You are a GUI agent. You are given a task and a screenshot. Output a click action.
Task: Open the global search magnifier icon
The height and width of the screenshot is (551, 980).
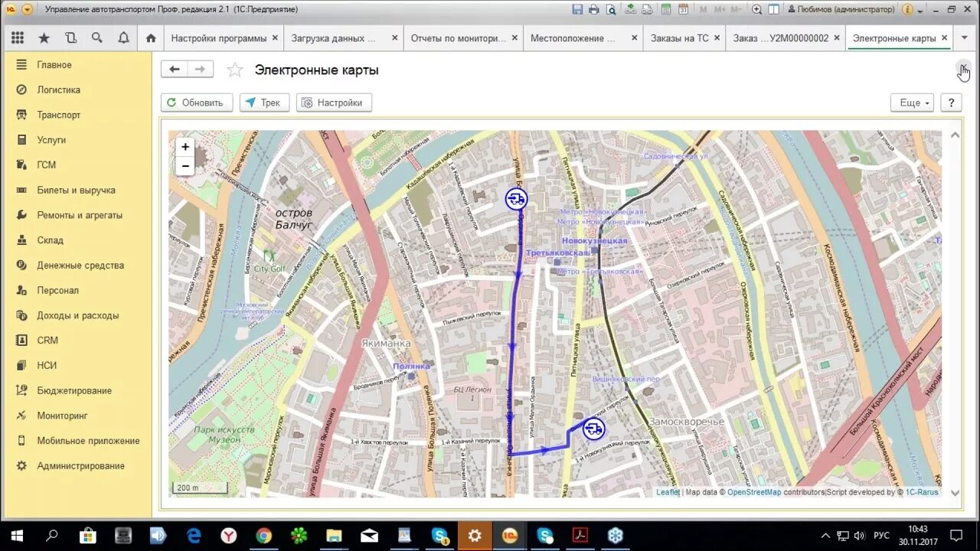[x=96, y=37]
